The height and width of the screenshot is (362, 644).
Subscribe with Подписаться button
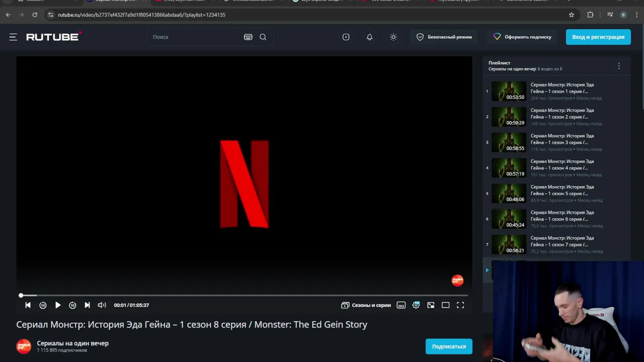(449, 346)
